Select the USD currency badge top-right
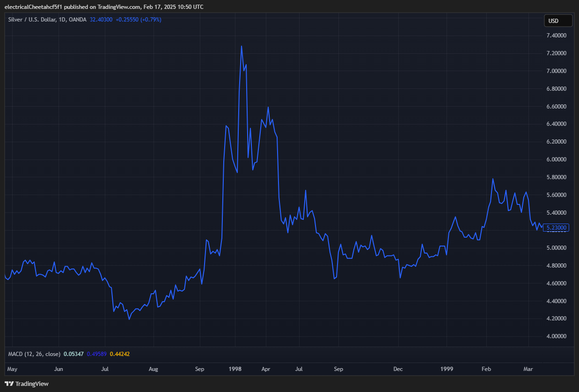579x392 pixels. (558, 21)
